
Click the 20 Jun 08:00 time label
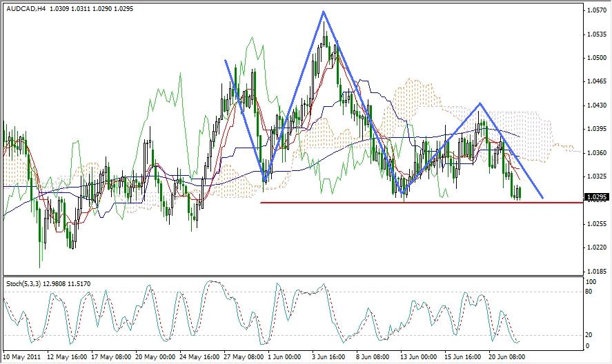coord(506,356)
